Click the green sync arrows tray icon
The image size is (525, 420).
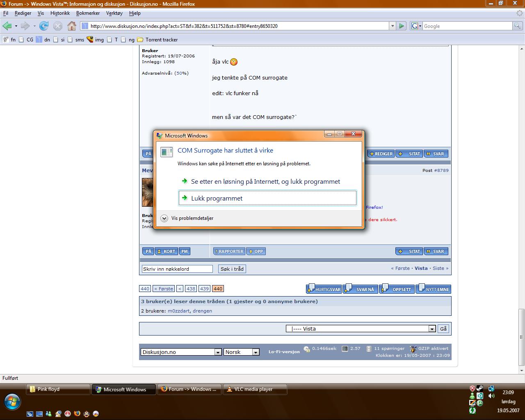(472, 411)
